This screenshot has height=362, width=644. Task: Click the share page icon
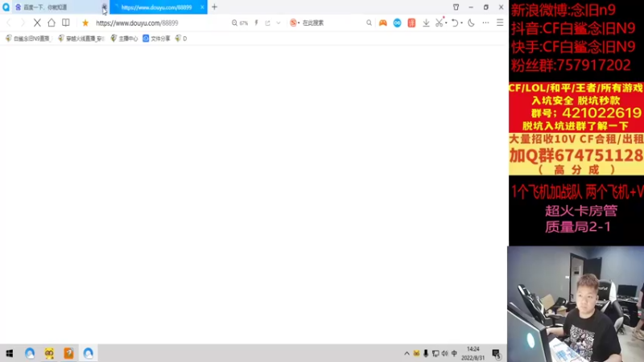268,23
